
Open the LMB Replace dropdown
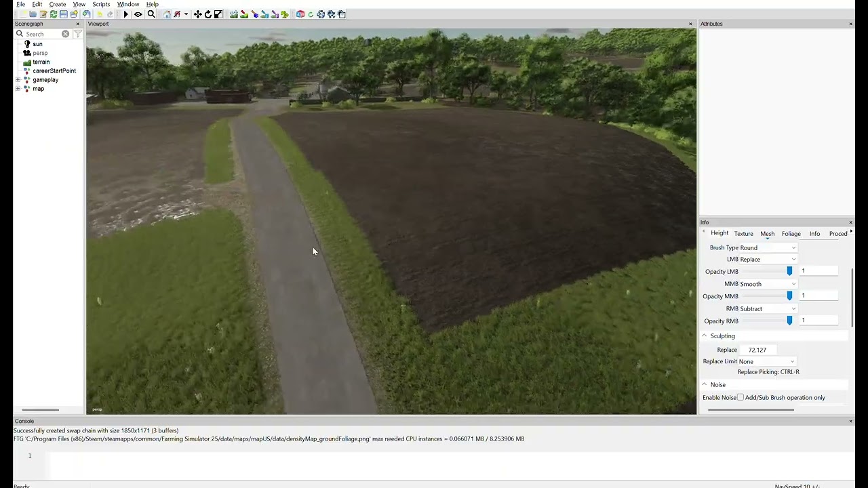(x=768, y=260)
